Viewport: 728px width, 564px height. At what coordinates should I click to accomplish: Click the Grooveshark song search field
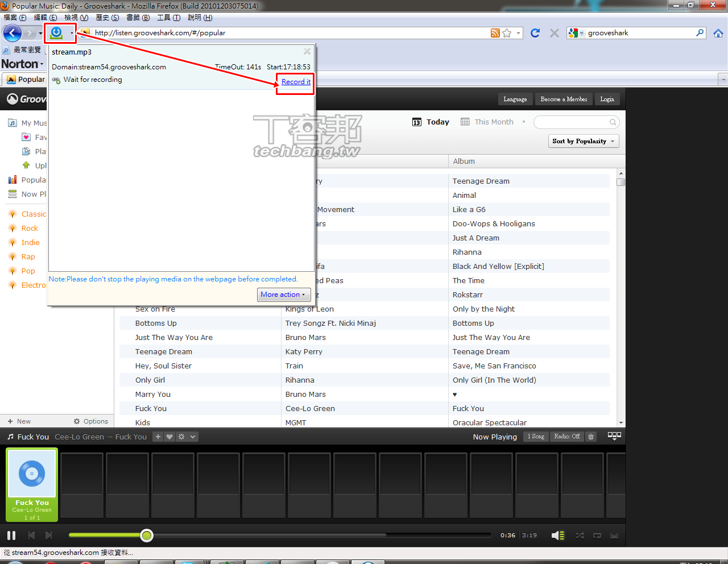click(x=576, y=122)
